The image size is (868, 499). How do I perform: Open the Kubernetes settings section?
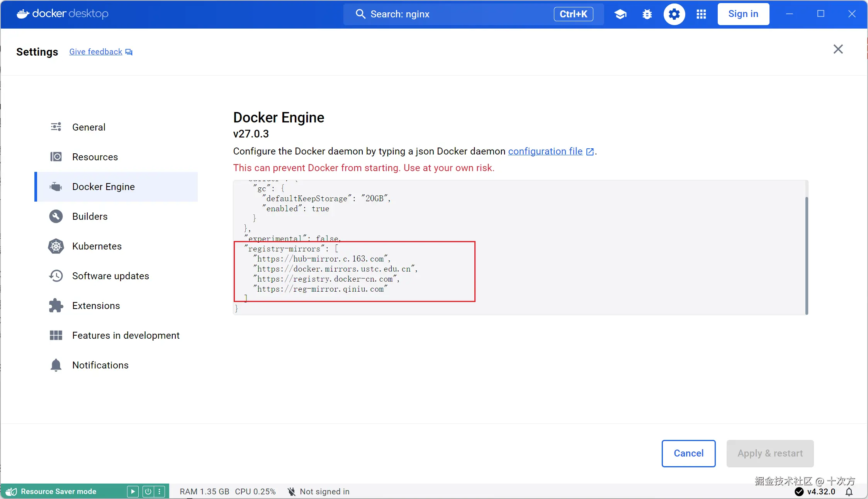tap(116, 246)
